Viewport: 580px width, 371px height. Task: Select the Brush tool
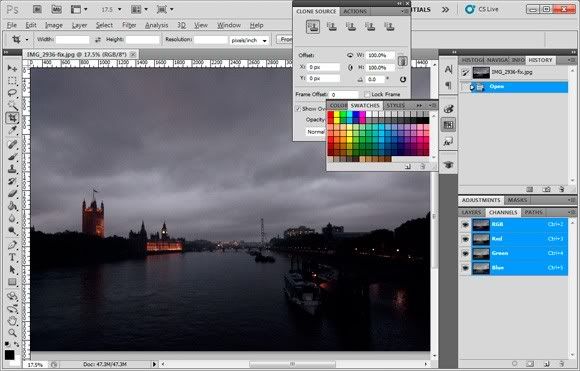click(x=12, y=156)
